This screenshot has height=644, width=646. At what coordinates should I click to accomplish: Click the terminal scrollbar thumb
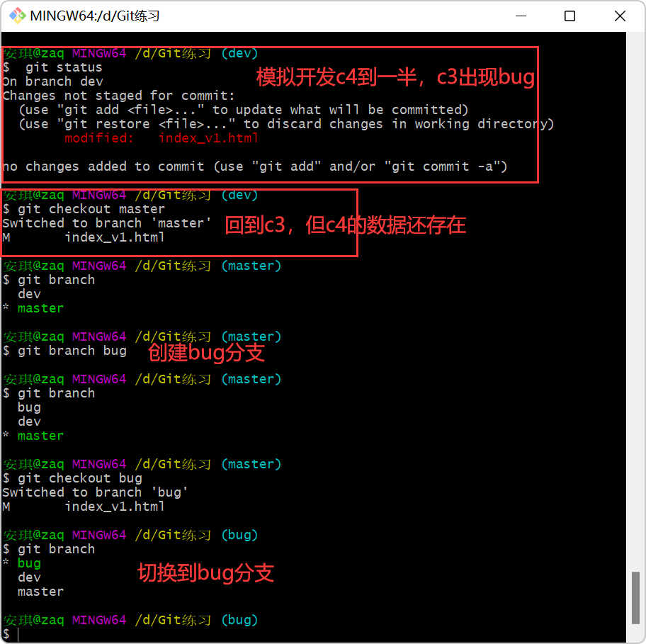coord(635,598)
